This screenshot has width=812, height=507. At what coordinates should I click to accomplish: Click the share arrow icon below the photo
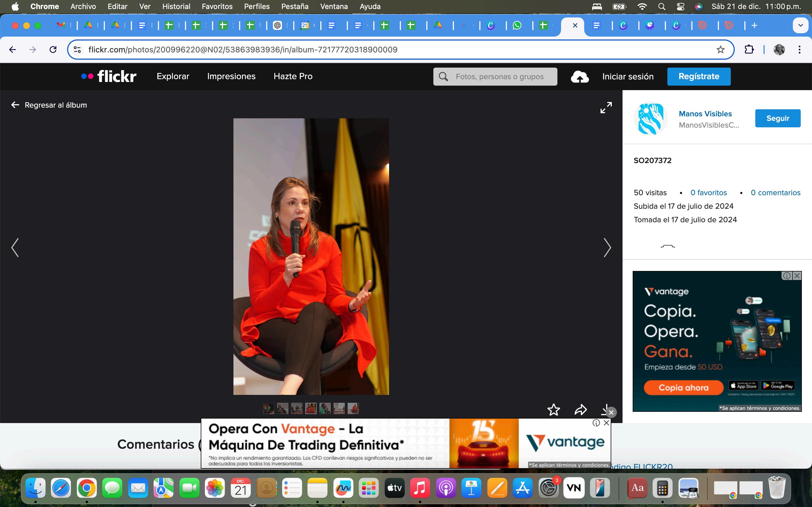click(x=581, y=410)
